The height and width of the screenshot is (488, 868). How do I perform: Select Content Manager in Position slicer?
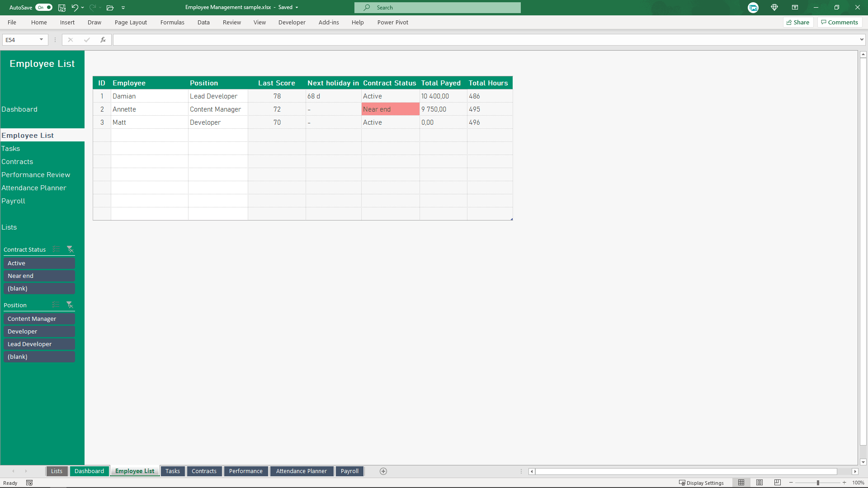click(x=39, y=319)
